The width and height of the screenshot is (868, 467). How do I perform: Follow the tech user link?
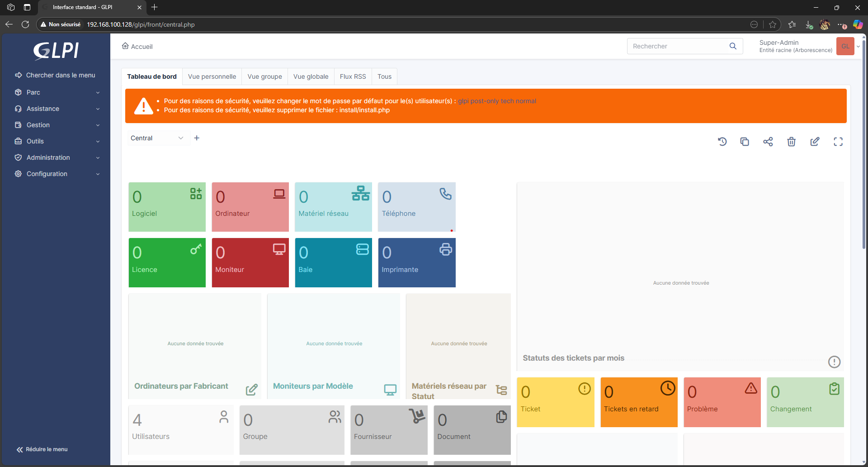[507, 101]
